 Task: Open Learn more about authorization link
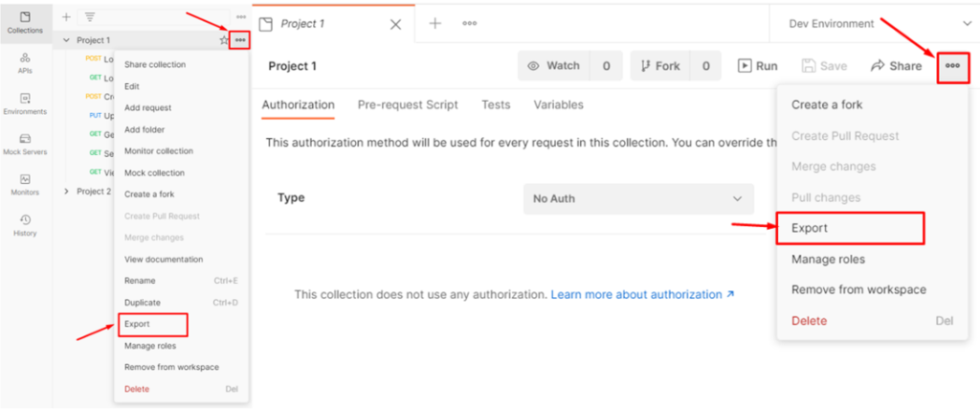pos(642,294)
